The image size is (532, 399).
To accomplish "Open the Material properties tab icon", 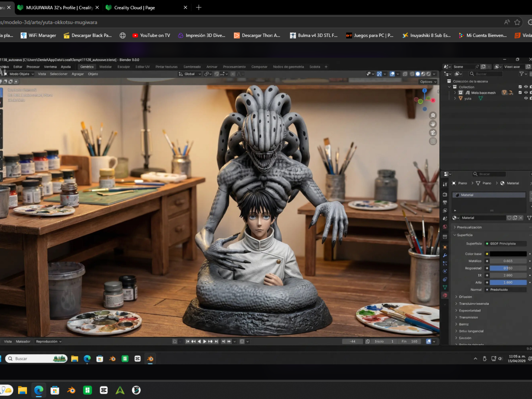I will tap(445, 295).
